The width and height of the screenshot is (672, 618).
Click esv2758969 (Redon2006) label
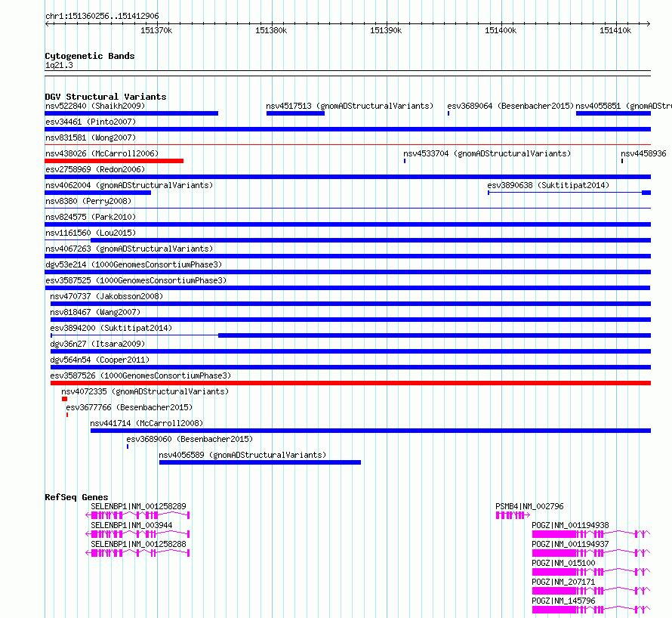coord(95,169)
